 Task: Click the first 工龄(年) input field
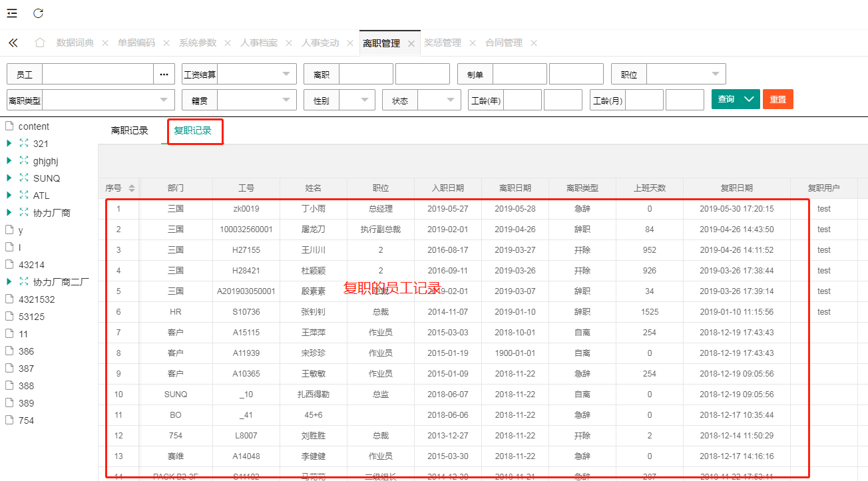[x=522, y=100]
